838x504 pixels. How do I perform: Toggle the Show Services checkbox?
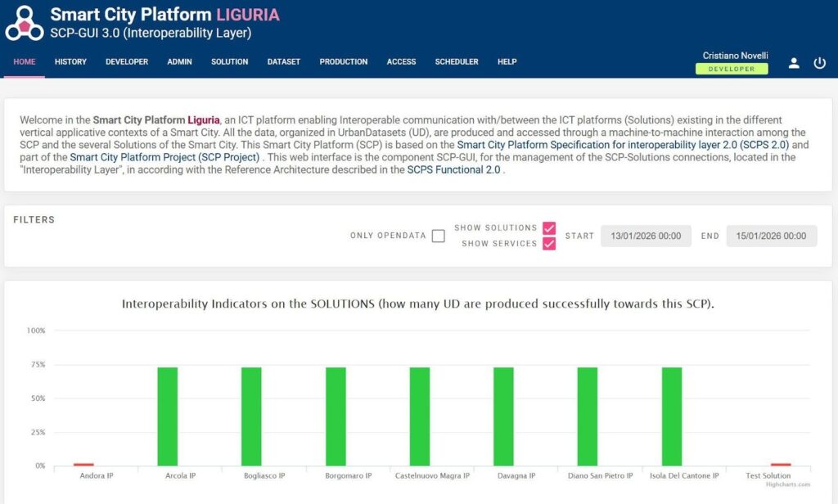549,243
